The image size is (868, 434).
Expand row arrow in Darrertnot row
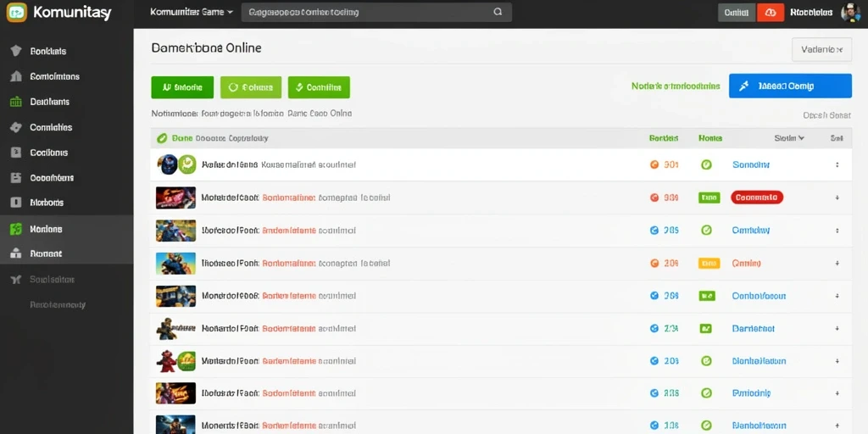tap(837, 329)
